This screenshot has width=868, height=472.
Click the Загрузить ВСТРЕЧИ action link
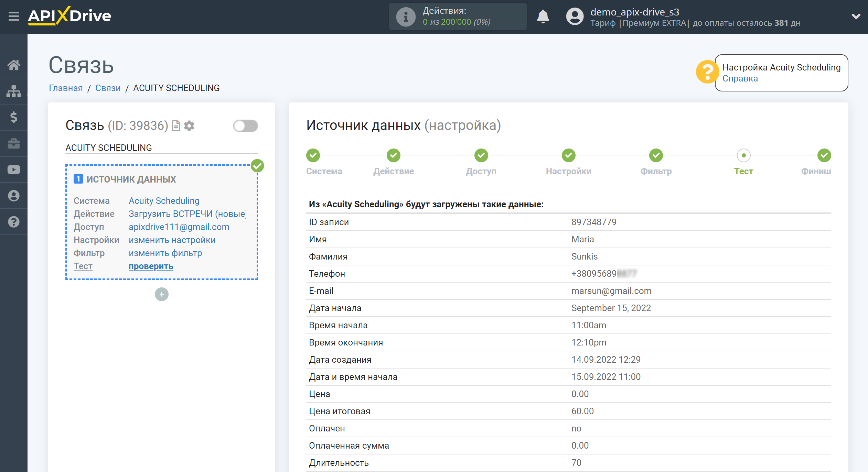coord(187,214)
